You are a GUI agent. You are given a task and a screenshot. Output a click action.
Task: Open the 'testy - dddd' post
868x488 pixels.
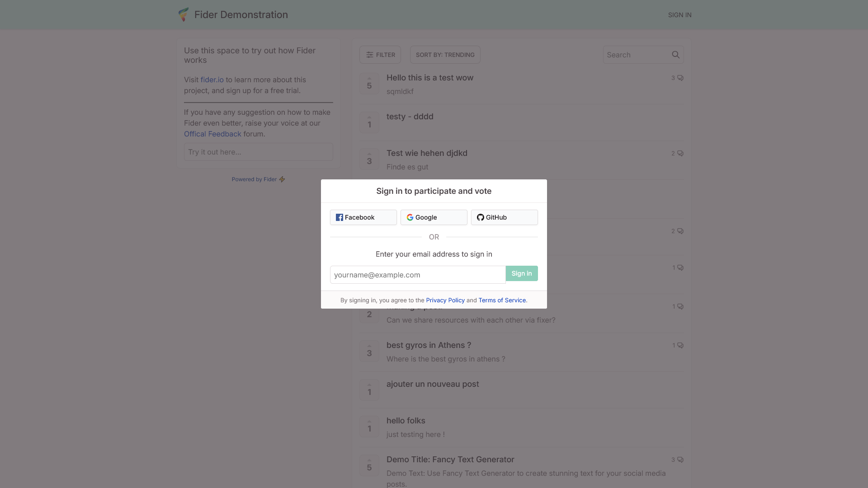click(410, 117)
